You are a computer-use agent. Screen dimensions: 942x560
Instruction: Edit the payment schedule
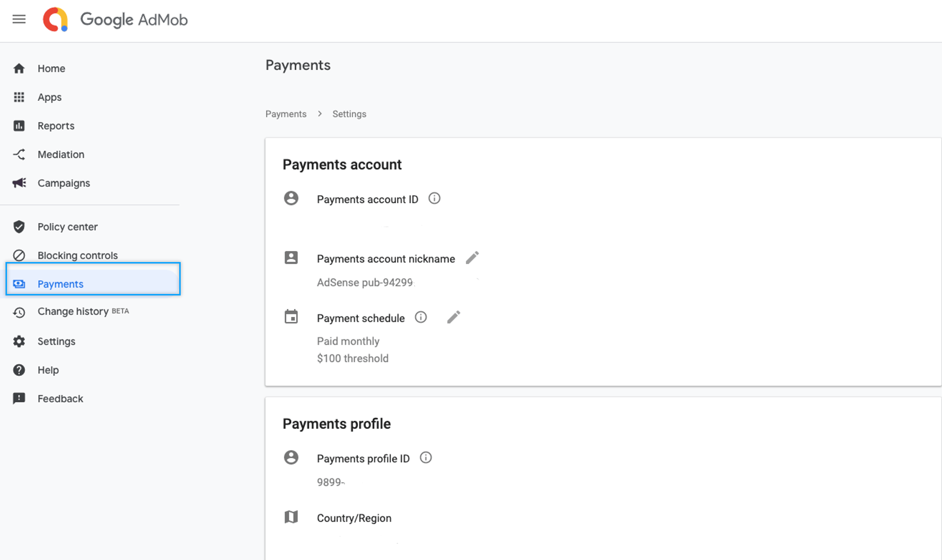point(453,317)
